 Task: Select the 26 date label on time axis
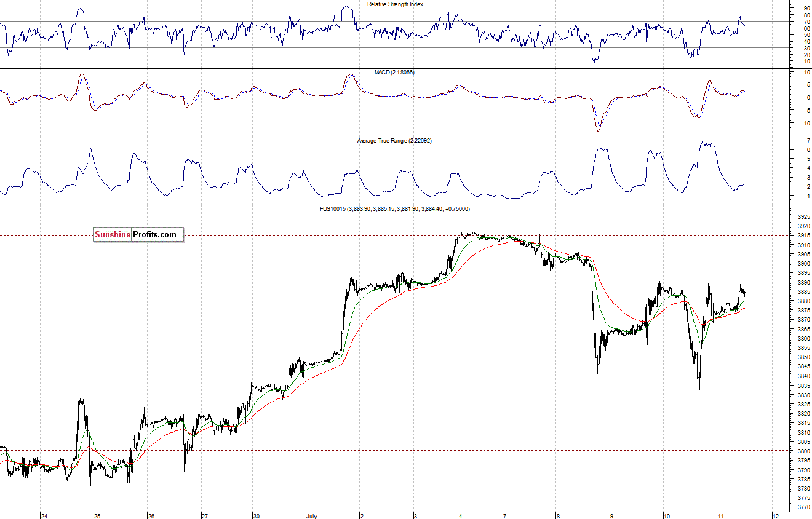point(151,515)
